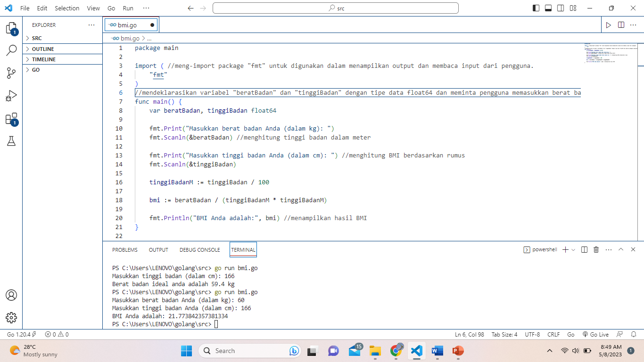Toggle the primary side bar layout
This screenshot has height=362, width=644.
536,8
